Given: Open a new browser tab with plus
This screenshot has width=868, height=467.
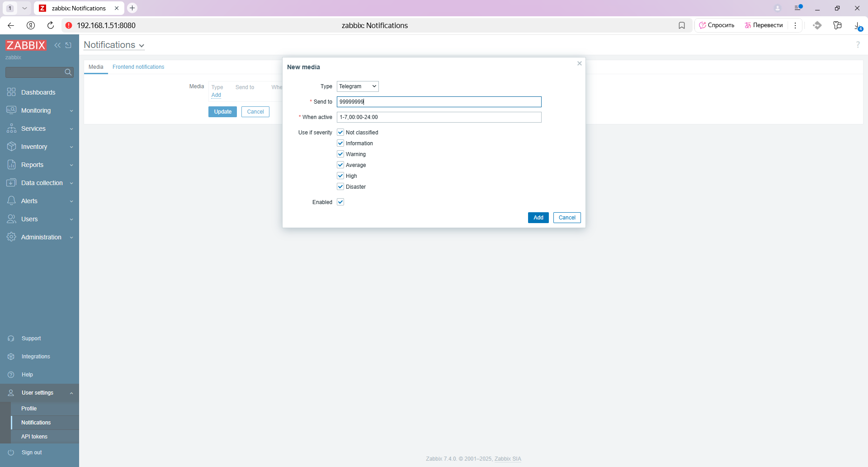Looking at the screenshot, I should coord(132,8).
